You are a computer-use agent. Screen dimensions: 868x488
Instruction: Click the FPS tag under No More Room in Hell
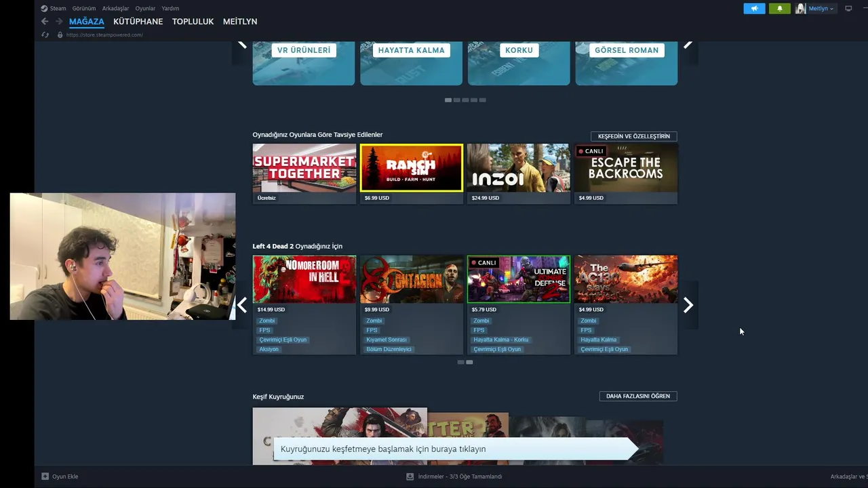(x=264, y=330)
